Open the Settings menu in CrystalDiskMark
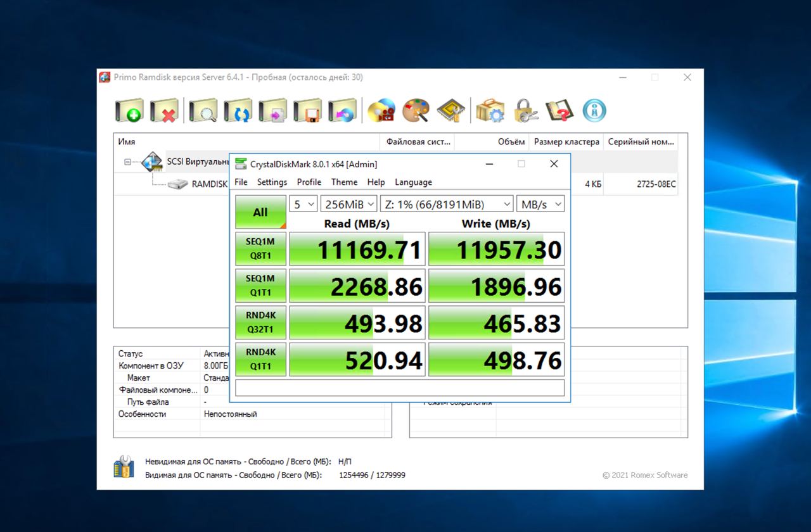 point(272,182)
